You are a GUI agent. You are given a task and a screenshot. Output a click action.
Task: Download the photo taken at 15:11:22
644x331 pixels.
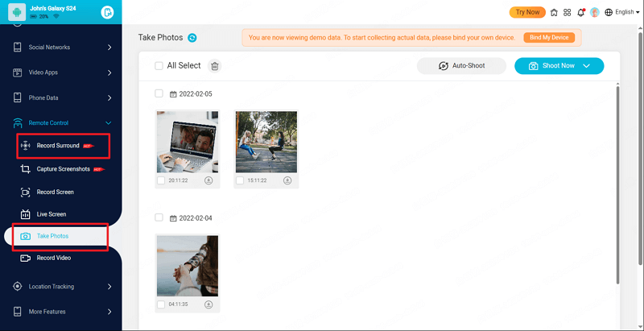click(287, 180)
